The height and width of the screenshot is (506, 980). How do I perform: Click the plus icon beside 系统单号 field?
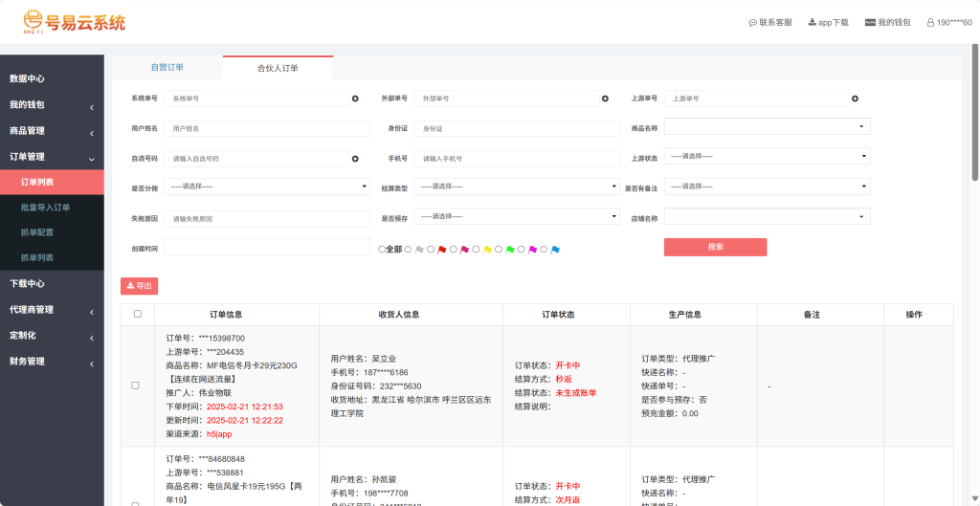(355, 99)
